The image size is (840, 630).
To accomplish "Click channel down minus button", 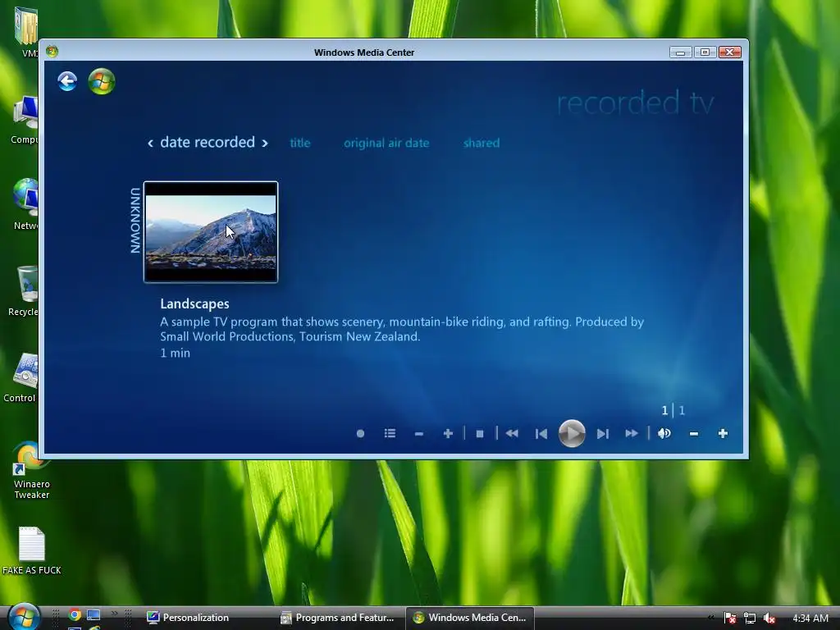I will pyautogui.click(x=419, y=434).
